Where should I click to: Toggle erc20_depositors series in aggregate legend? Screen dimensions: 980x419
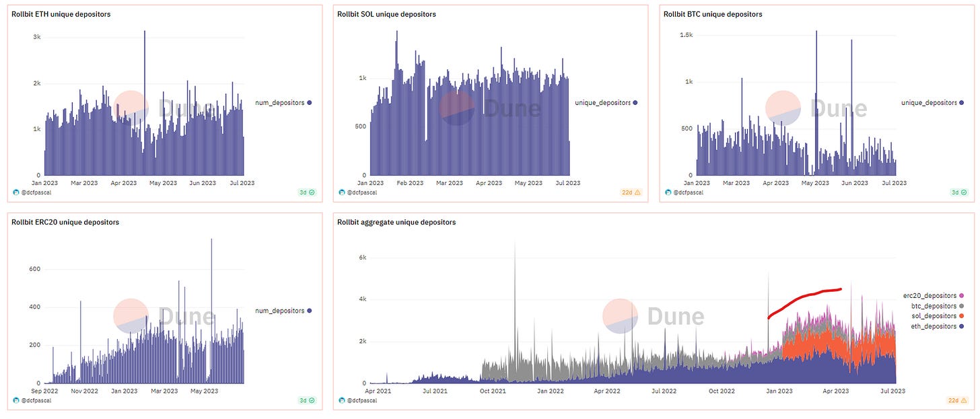click(x=933, y=295)
